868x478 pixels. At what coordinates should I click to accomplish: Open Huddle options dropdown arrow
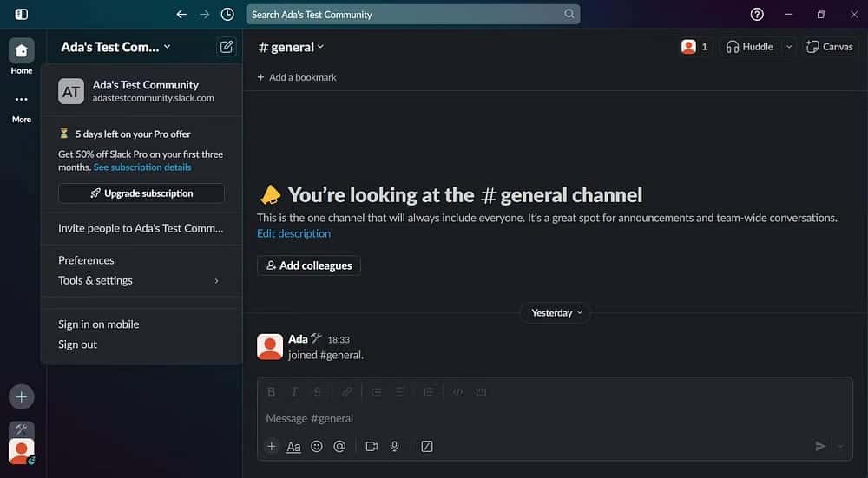pos(789,47)
